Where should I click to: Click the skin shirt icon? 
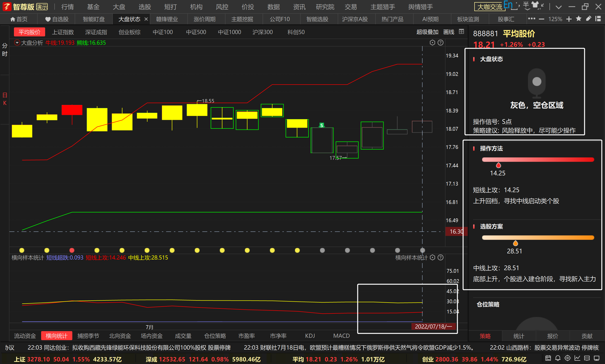(535, 5)
